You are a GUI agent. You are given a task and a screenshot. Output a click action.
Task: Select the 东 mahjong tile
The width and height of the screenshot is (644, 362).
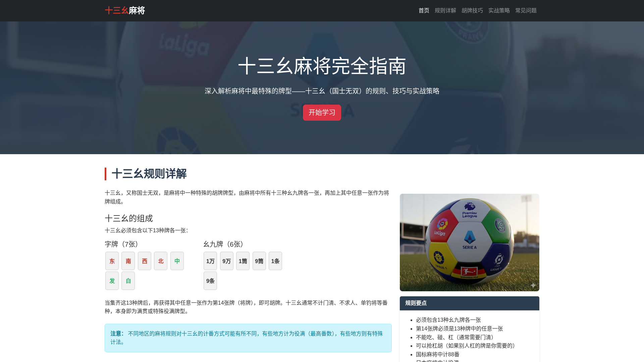coord(112,261)
